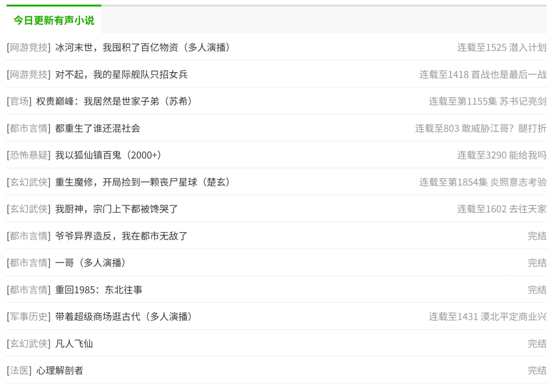Open 重回1985：东北往事 novel

tap(99, 290)
